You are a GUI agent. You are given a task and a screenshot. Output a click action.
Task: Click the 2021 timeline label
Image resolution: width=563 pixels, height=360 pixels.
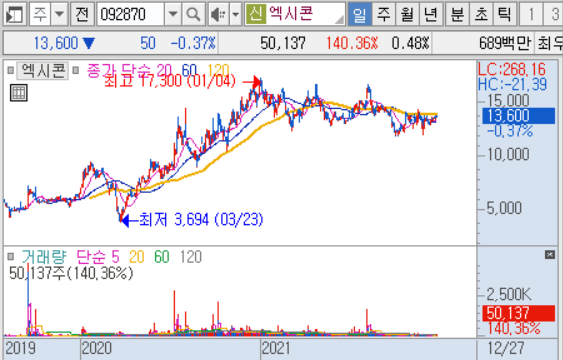[x=276, y=348]
